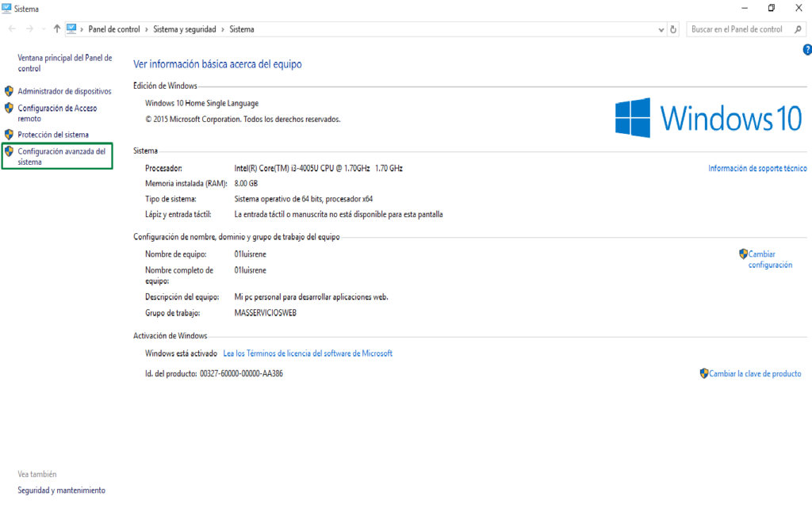Open 'Configuración de Acceso remoto' link

click(57, 113)
